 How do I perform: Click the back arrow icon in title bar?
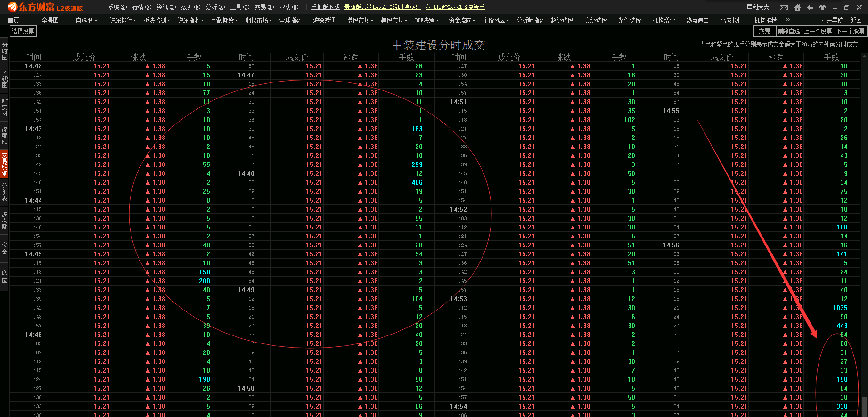(810, 8)
